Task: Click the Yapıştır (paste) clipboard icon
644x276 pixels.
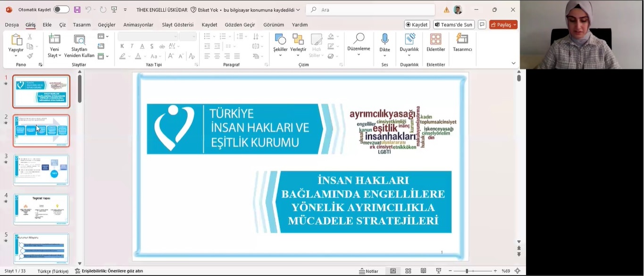Action: pyautogui.click(x=16, y=40)
